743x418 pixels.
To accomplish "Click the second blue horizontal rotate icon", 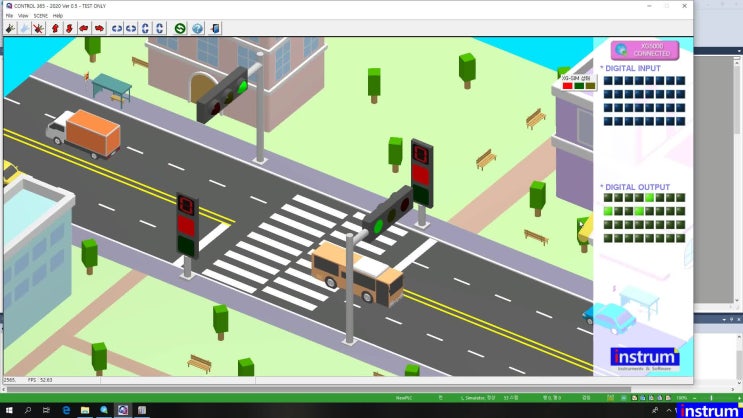I will tap(131, 28).
